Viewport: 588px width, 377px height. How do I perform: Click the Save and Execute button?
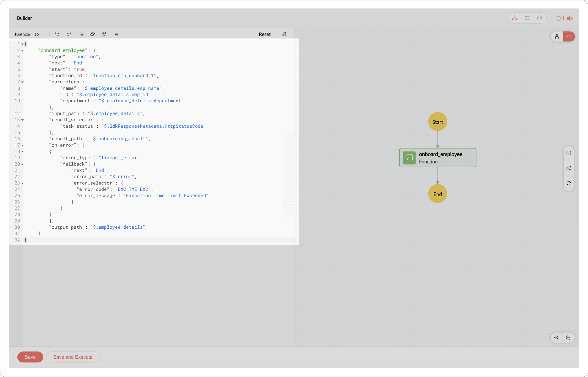pos(73,357)
